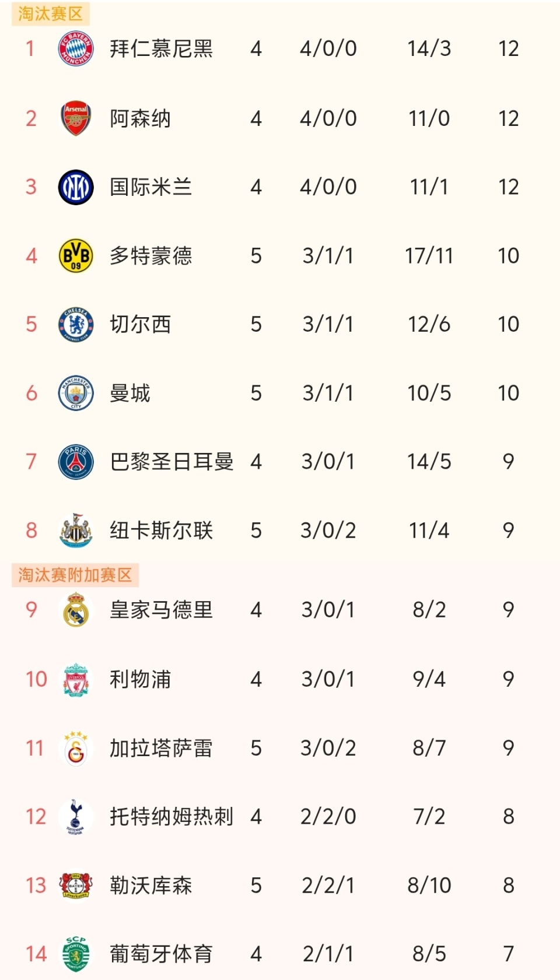Select the Liverpool club badge

tap(76, 679)
